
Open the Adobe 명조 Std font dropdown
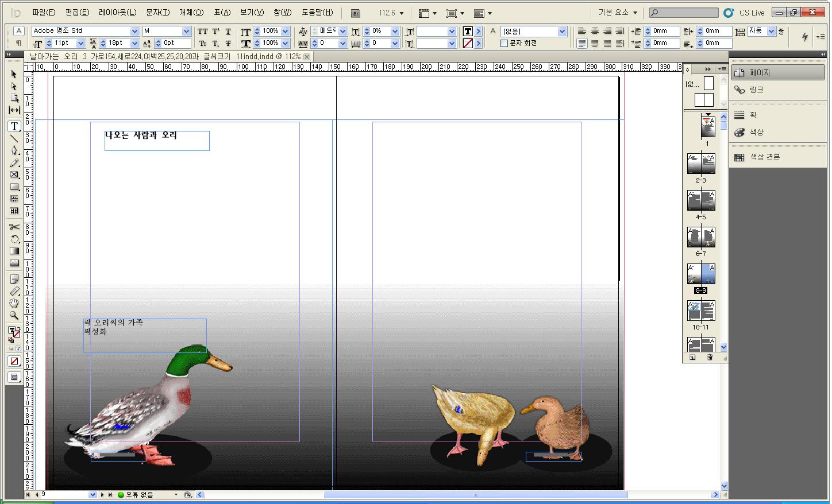134,32
